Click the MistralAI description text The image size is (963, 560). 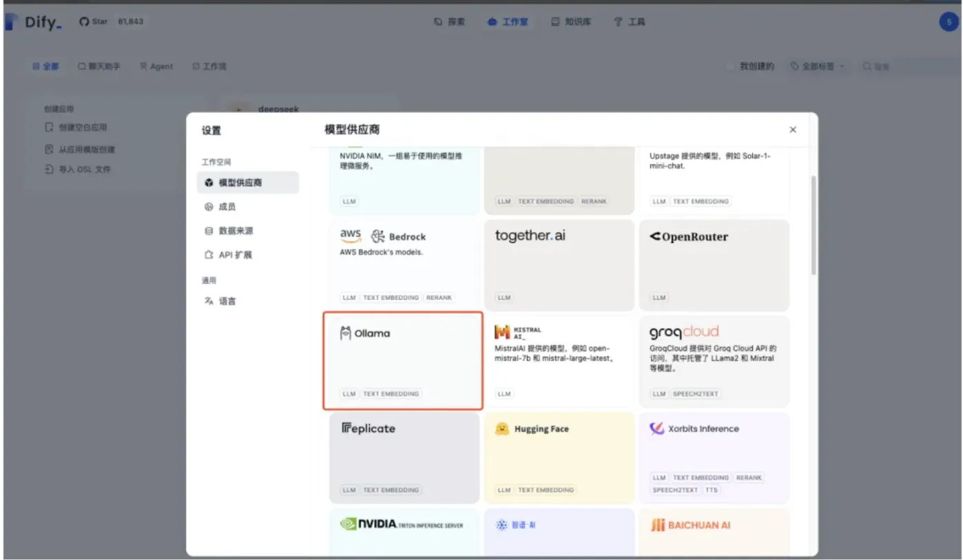(x=554, y=353)
